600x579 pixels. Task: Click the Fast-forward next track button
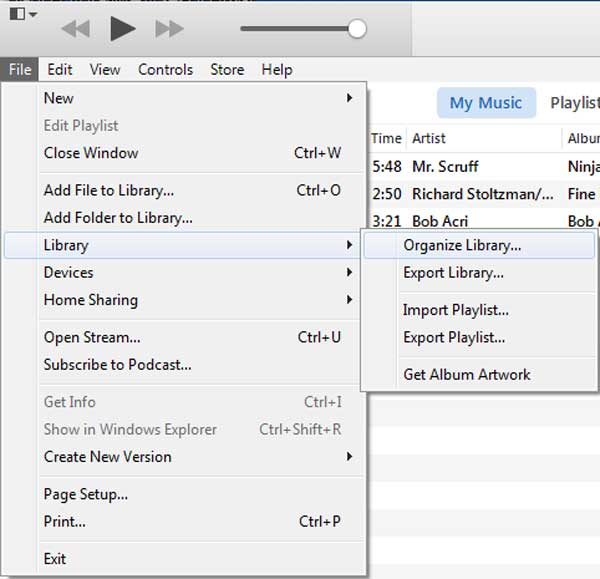click(x=170, y=29)
